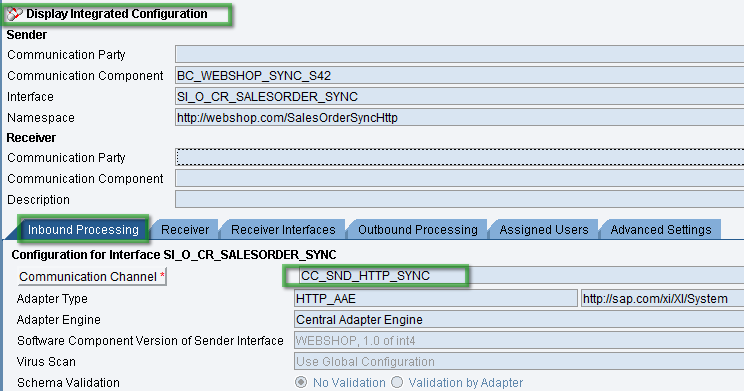Open the Inbound Processing tab
The width and height of the screenshot is (744, 391).
point(83,230)
